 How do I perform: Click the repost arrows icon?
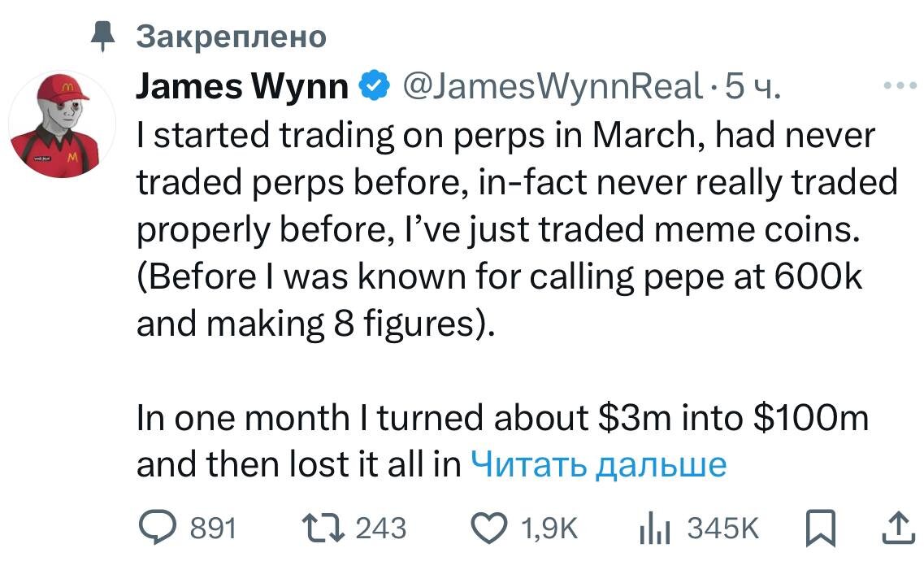coord(325,529)
